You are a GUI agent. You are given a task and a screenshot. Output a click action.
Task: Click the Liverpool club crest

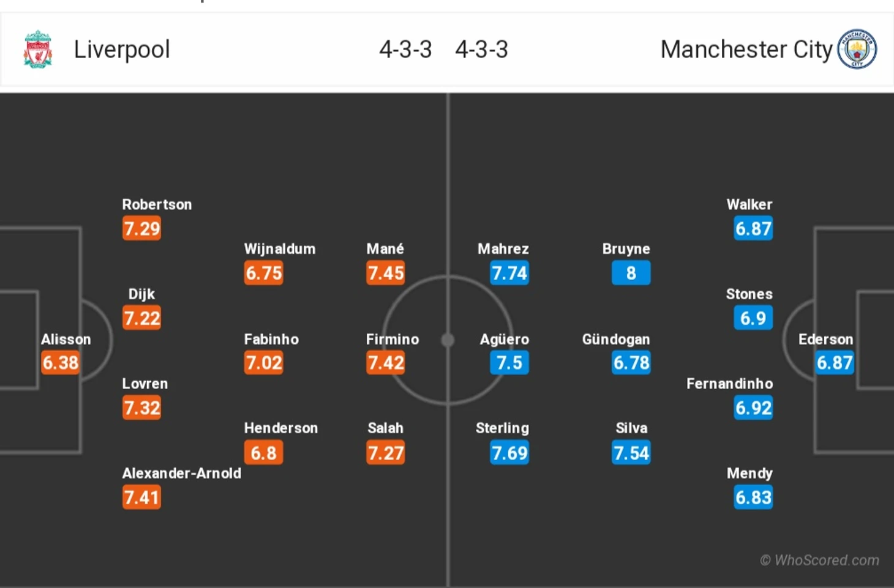(x=38, y=49)
